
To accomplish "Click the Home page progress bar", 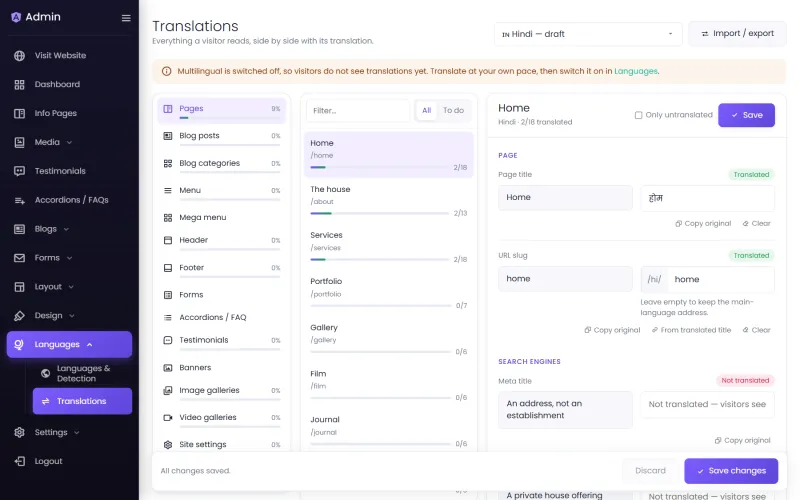I will (380, 167).
